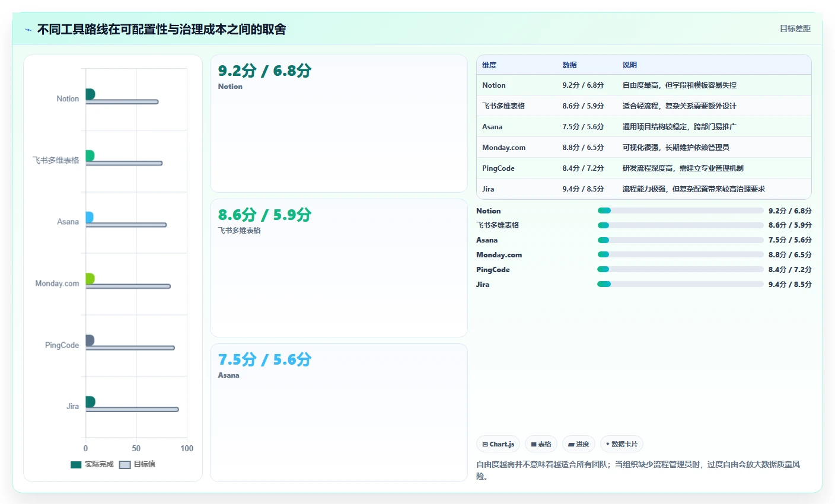Click the 飞书多维表格 axis label in the chart
835x504 pixels.
coord(56,160)
